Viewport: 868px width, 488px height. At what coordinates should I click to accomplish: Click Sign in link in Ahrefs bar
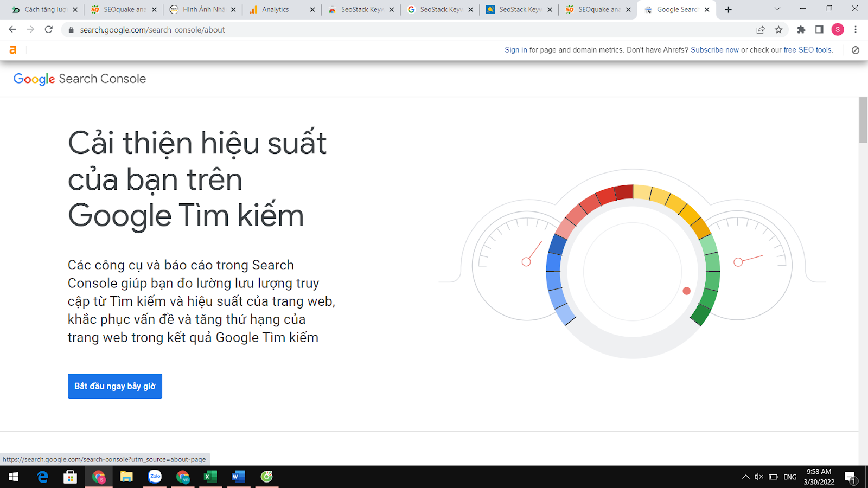515,50
